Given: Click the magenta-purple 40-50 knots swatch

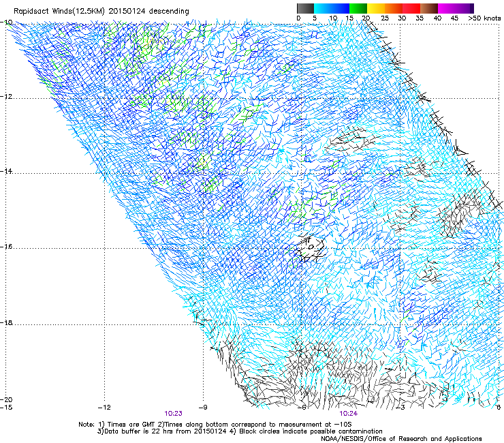Looking at the screenshot, I should coord(456,8).
